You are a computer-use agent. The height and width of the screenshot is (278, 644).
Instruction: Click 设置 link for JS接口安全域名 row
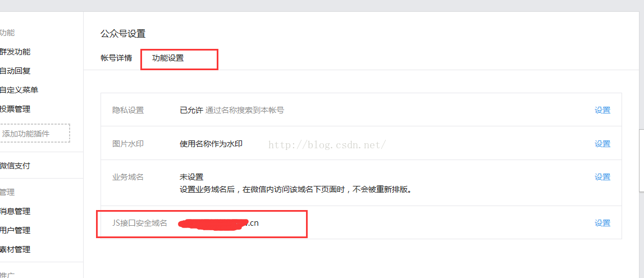[x=602, y=223]
